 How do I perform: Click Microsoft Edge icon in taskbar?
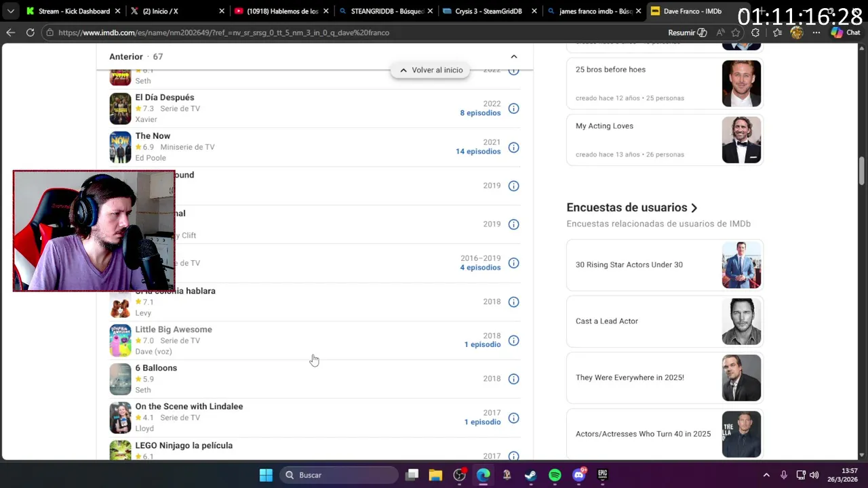483,475
